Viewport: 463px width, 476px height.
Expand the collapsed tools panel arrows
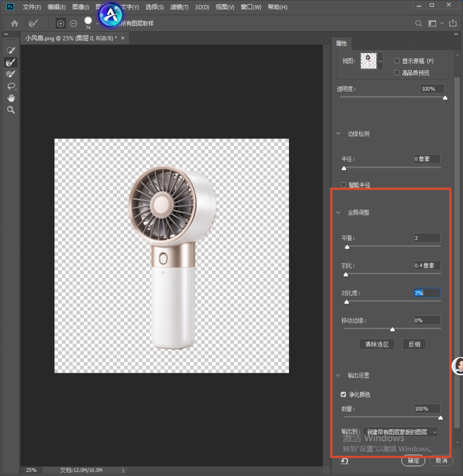(6, 34)
